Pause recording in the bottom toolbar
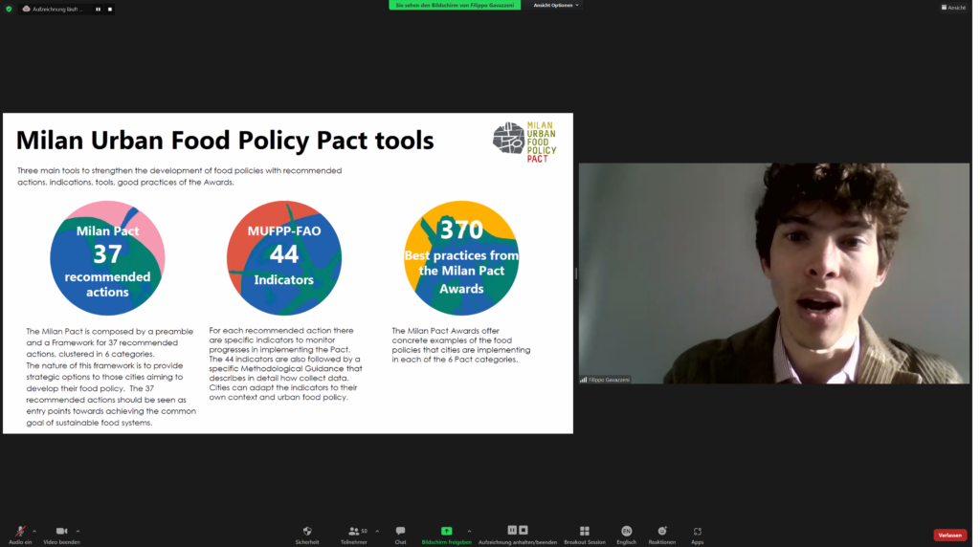The width and height of the screenshot is (980, 547). point(512,530)
